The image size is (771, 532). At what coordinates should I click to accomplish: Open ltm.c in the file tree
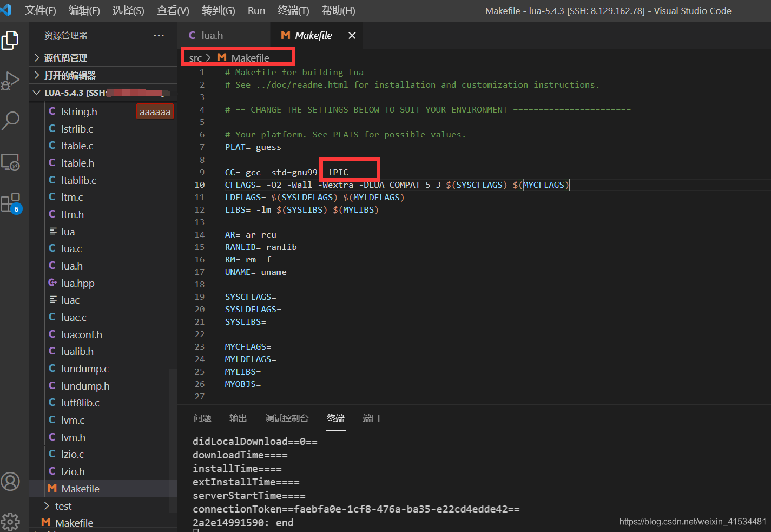point(72,197)
